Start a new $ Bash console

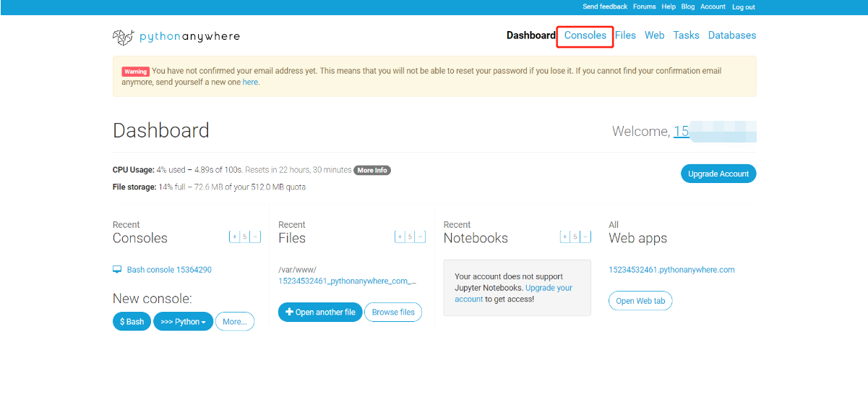point(132,321)
